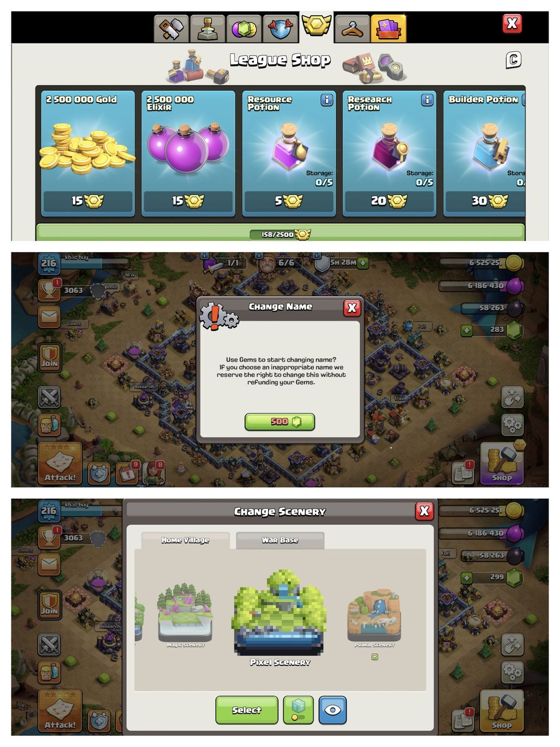Open the shield and swords shop tab
This screenshot has width=560, height=747.
pos(281,28)
